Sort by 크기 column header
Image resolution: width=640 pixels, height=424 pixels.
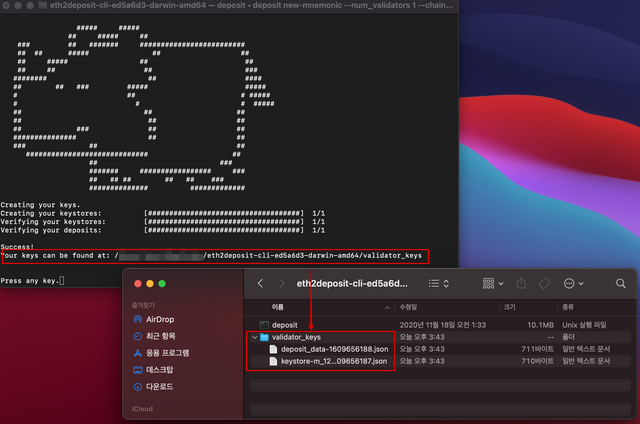[509, 307]
